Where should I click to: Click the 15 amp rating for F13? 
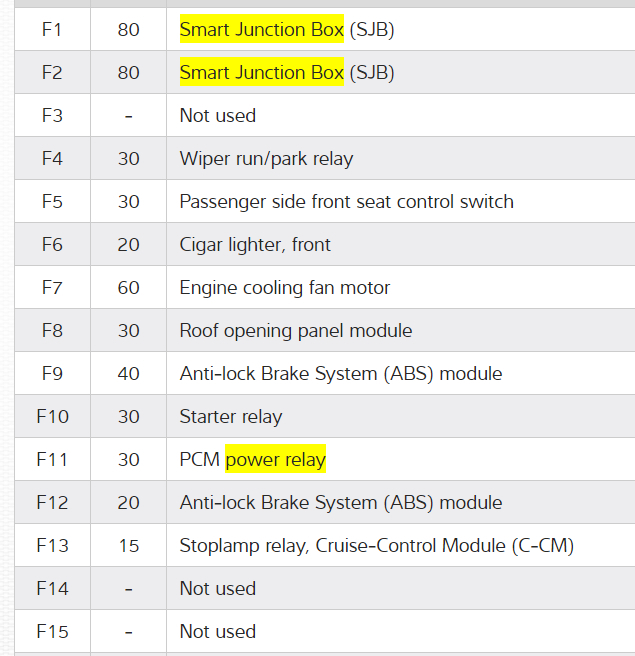tap(128, 546)
